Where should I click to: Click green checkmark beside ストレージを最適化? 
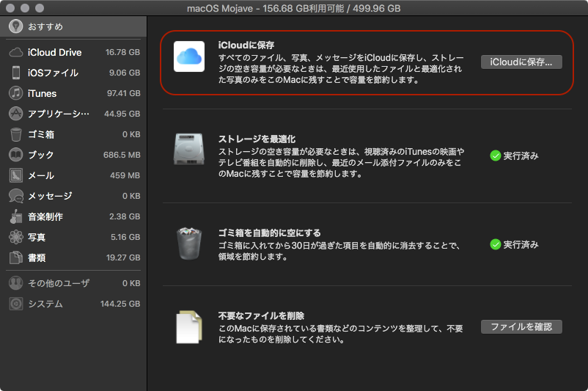[x=496, y=156]
